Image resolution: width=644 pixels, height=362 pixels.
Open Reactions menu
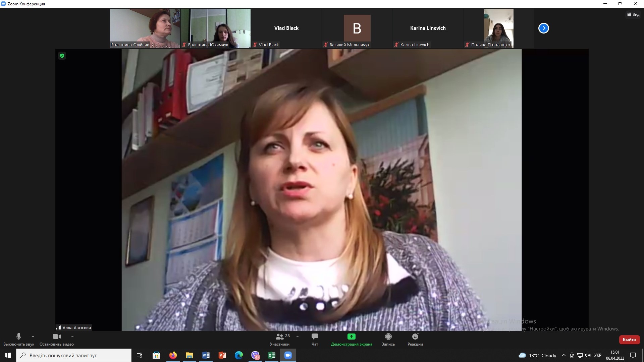tap(415, 339)
